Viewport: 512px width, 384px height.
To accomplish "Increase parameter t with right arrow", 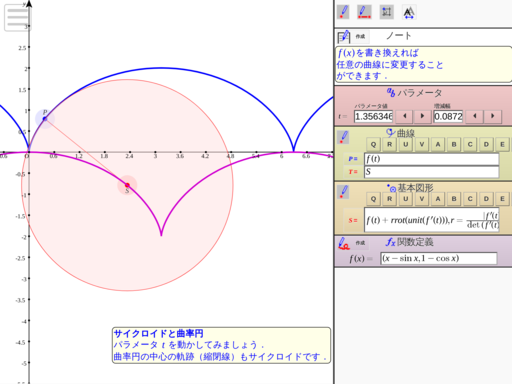I will point(422,116).
